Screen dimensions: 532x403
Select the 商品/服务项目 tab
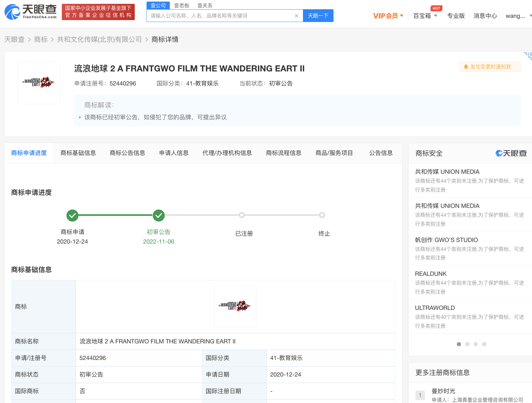(x=334, y=153)
